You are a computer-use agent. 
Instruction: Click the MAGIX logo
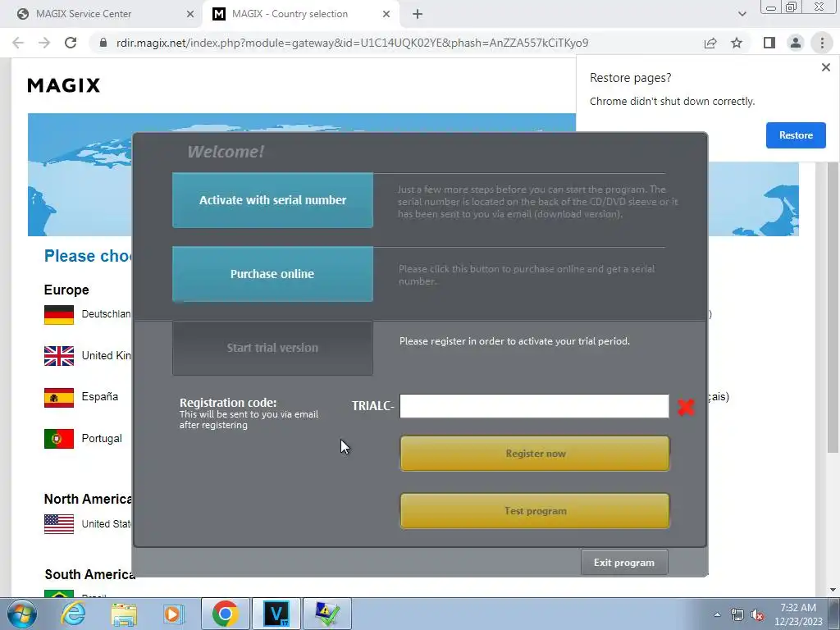[x=63, y=85]
